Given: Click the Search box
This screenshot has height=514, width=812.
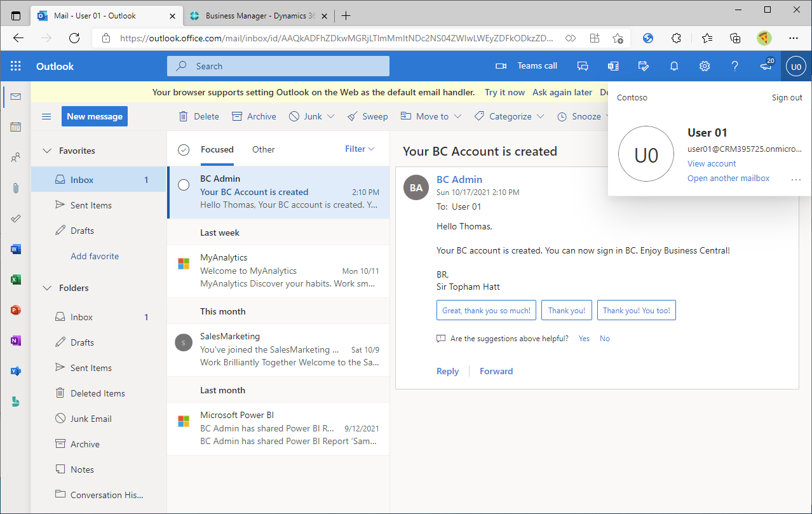Looking at the screenshot, I should click(278, 65).
